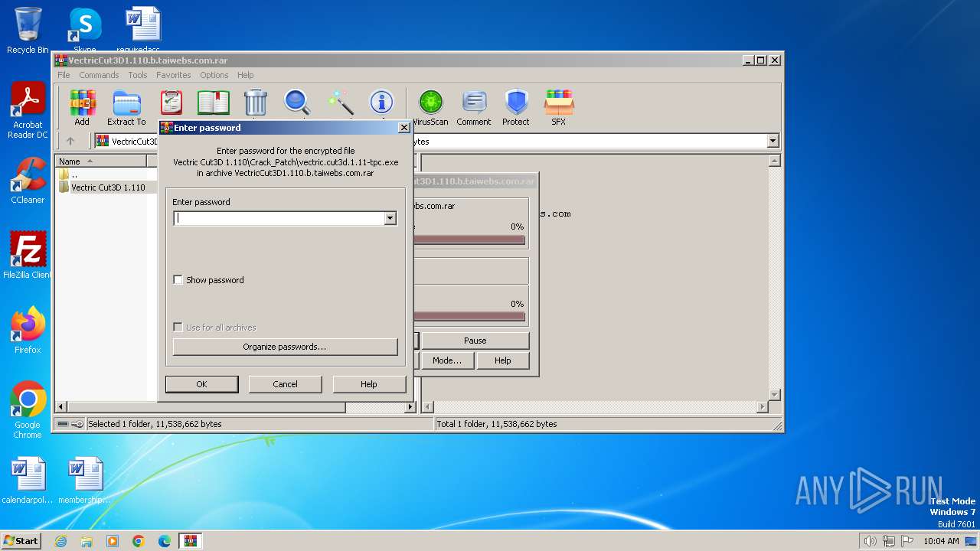The image size is (980, 551).
Task: Click right pane vertical scrollbar down arrow
Action: [x=774, y=395]
